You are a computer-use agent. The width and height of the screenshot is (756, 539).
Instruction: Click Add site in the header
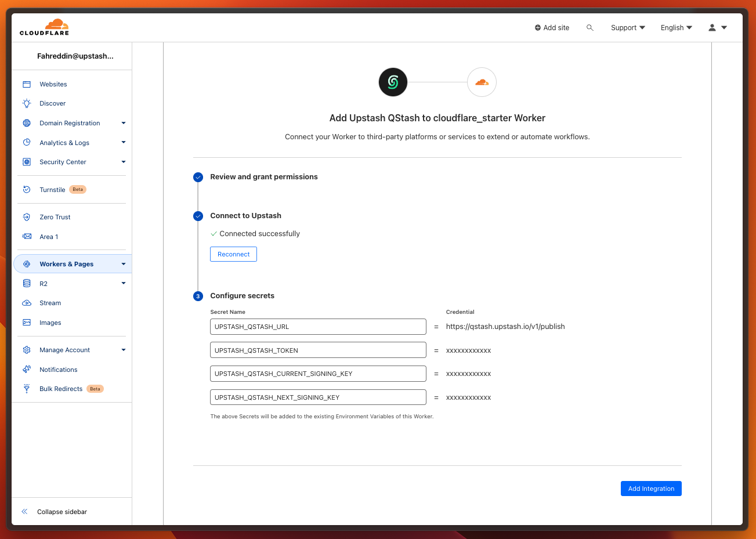552,27
